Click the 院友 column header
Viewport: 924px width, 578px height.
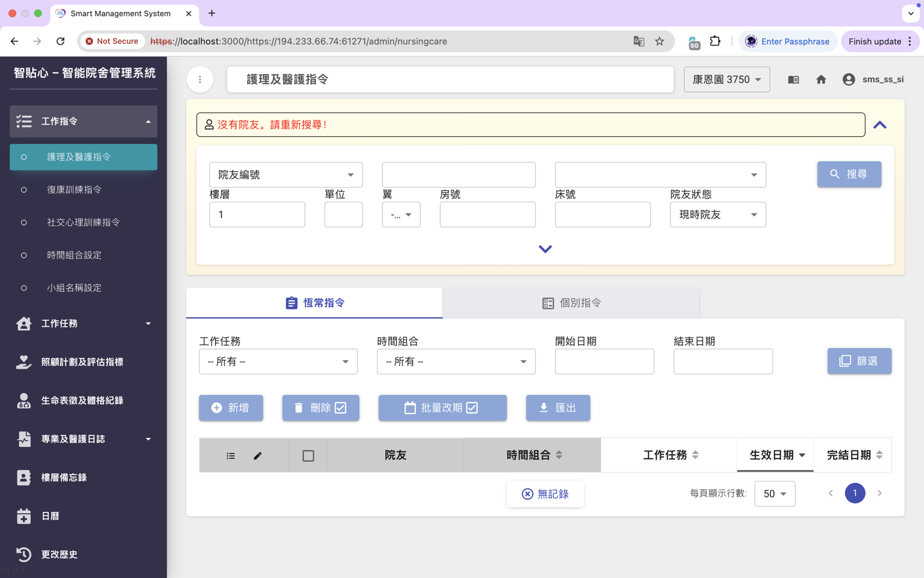tap(396, 455)
